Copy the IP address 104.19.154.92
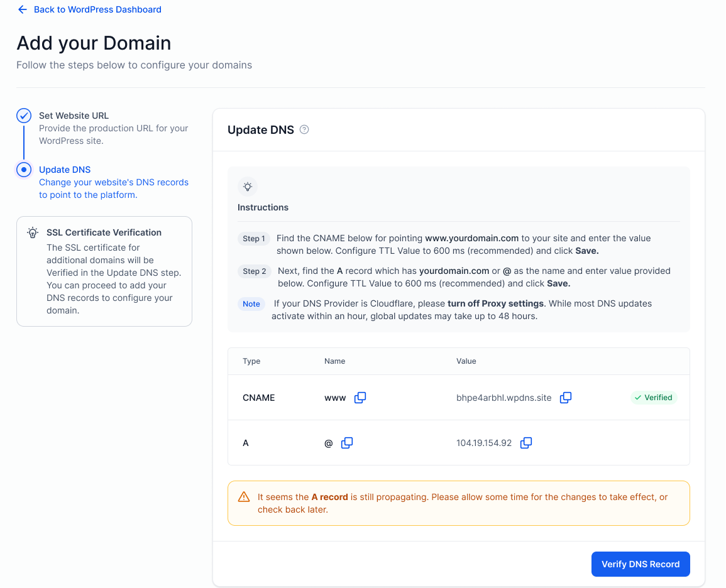Viewport: 726px width, 588px height. point(526,443)
